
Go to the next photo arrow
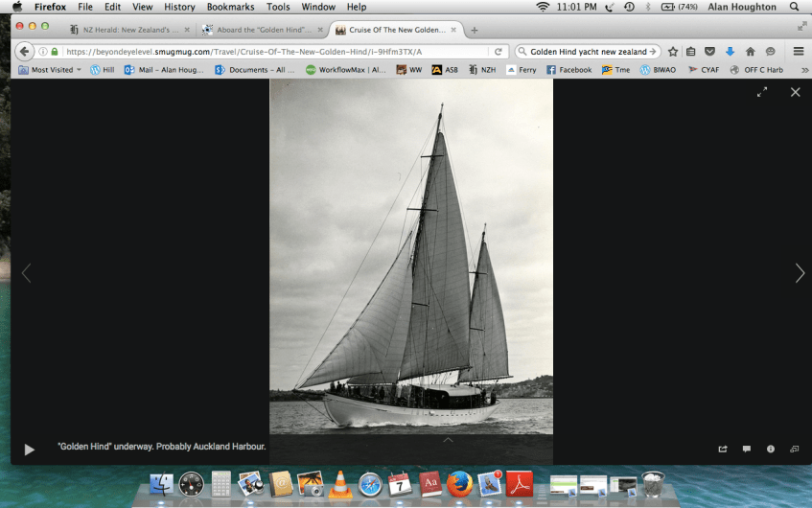point(800,273)
